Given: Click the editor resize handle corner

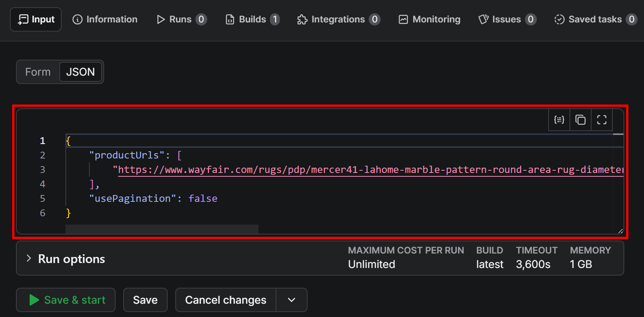Looking at the screenshot, I should [x=620, y=231].
